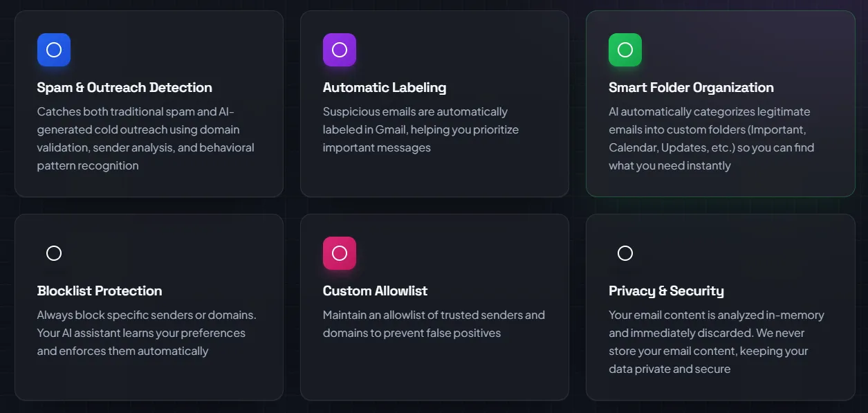Image resolution: width=868 pixels, height=413 pixels.
Task: Click the Privacy & Security circle icon
Action: (x=625, y=253)
